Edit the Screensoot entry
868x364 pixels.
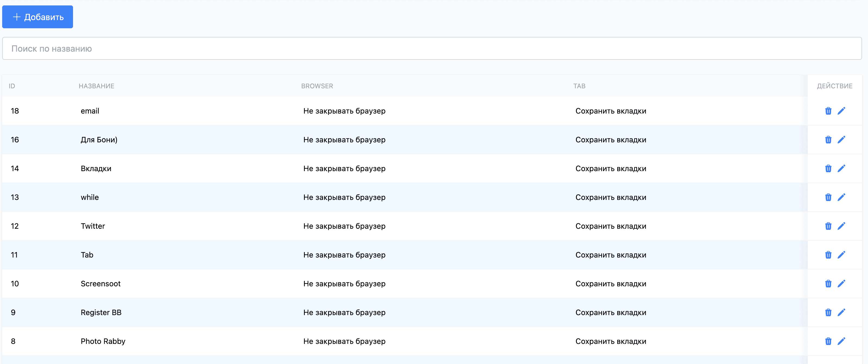841,284
